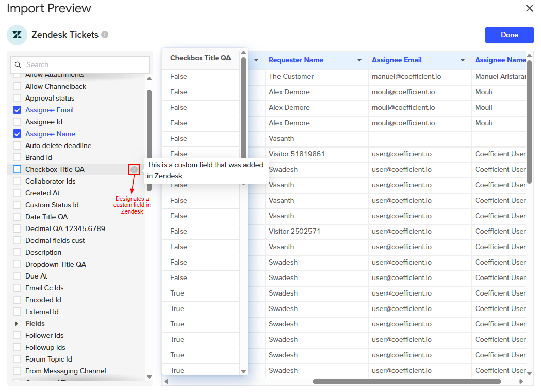
Task: Uncheck the Assignee Email checkbox
Action: click(17, 110)
